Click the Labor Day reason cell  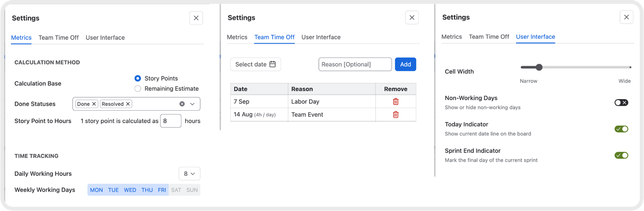click(332, 102)
